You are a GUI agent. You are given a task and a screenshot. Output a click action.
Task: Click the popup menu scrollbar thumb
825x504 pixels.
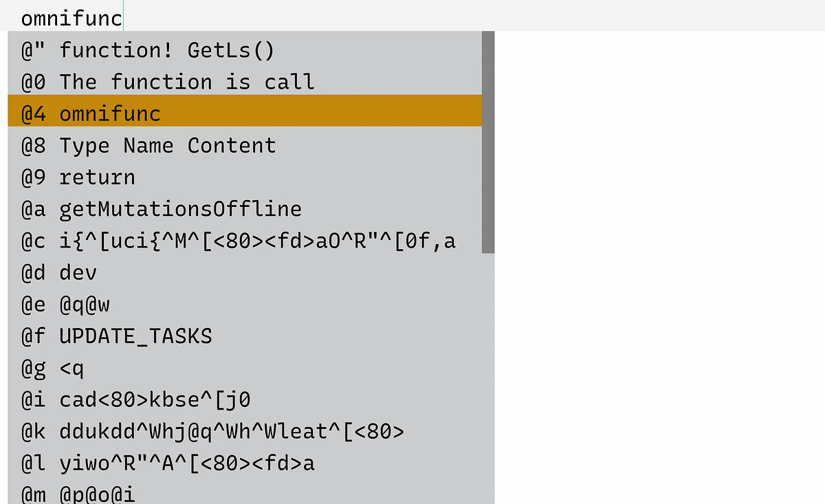point(488,141)
